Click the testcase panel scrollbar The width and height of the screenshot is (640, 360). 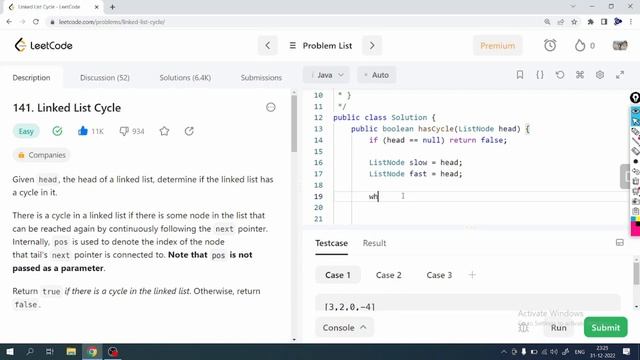(636, 273)
